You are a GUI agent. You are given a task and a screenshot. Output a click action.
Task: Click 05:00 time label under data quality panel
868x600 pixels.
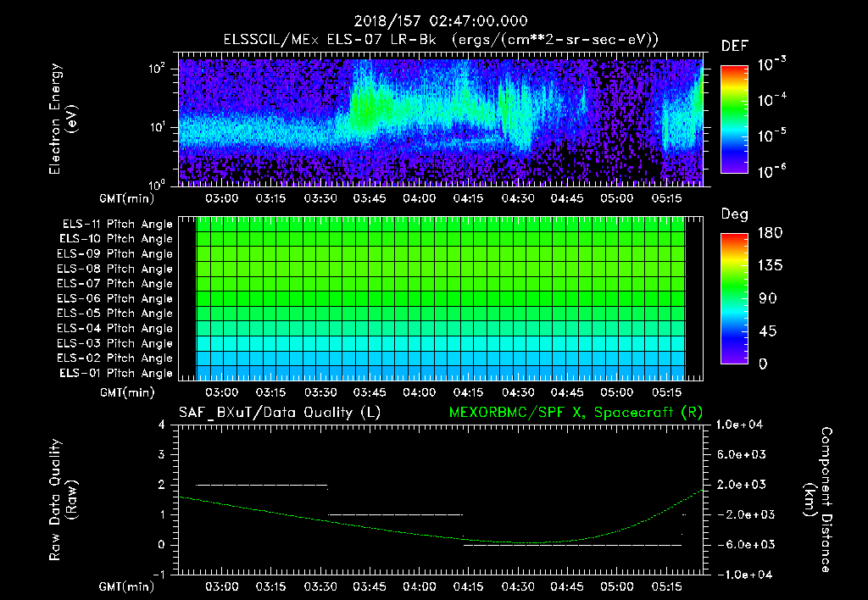[617, 586]
